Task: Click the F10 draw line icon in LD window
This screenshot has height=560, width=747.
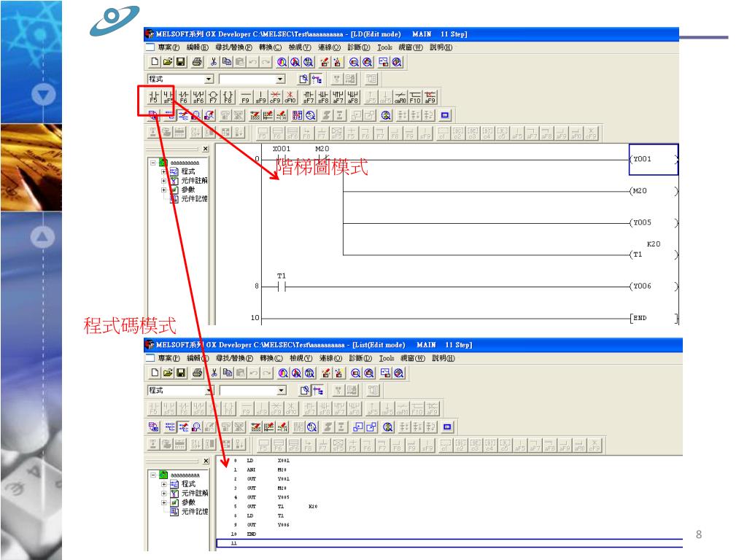Action: coord(415,97)
